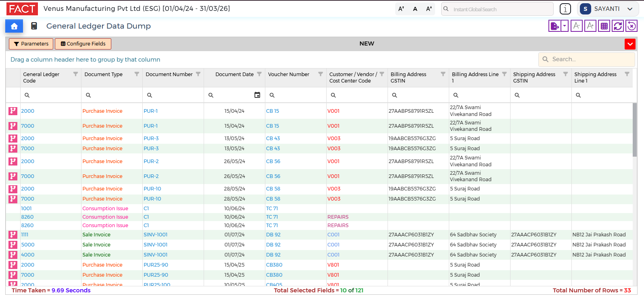Expand the export options dropdown arrow

click(565, 26)
